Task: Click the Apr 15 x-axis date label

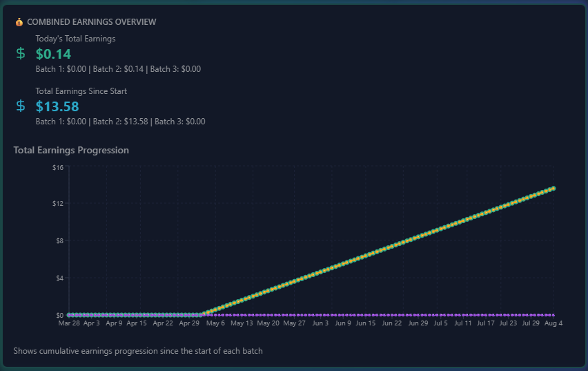Action: point(137,323)
